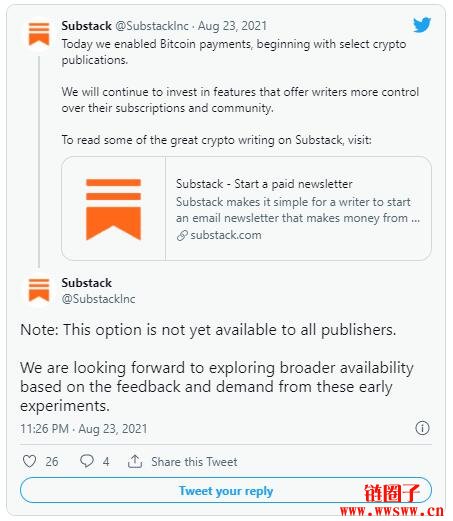Click the Substack avatar on first tweet
The height and width of the screenshot is (521, 453).
[39, 34]
